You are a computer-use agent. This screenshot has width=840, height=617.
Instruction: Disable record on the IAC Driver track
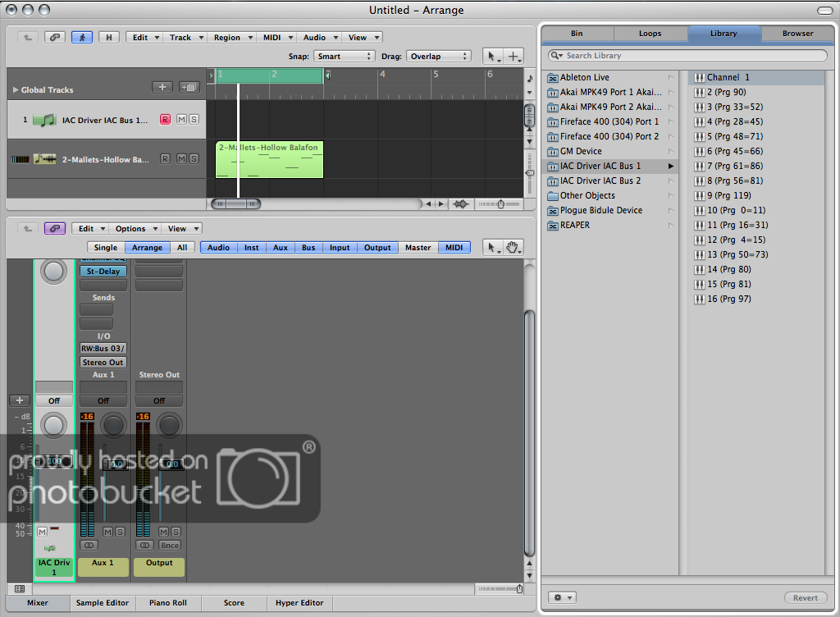(165, 120)
